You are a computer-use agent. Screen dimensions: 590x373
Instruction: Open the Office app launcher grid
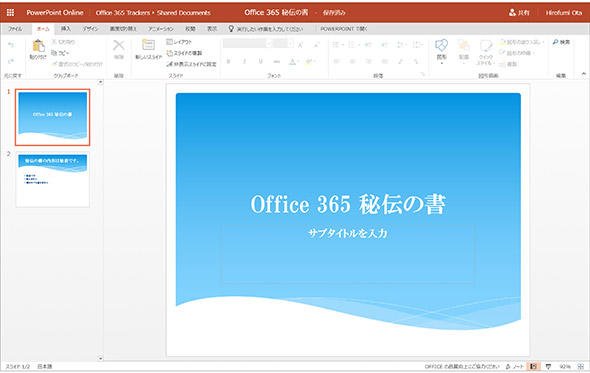tap(11, 12)
